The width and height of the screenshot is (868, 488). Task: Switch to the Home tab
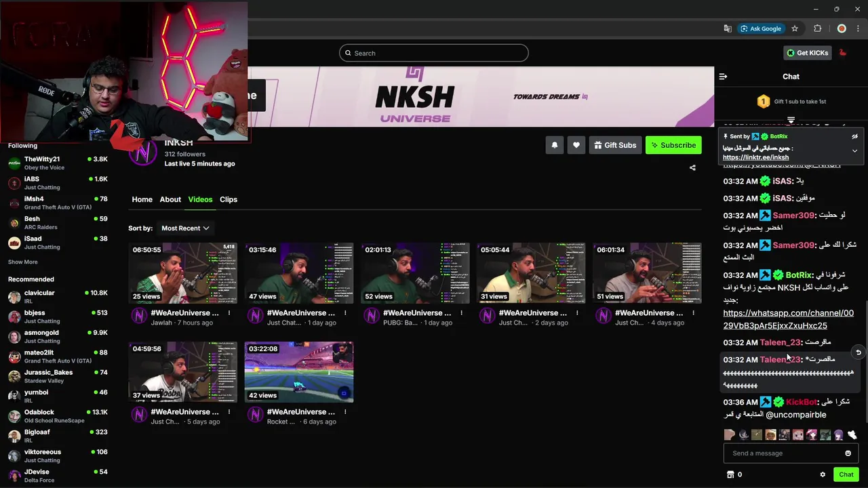click(x=142, y=199)
